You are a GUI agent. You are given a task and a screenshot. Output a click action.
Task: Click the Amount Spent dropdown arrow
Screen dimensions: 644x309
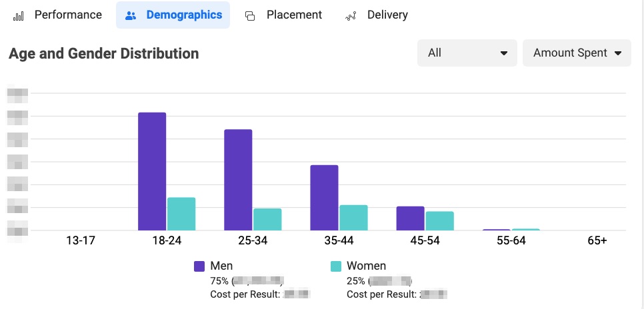(618, 53)
